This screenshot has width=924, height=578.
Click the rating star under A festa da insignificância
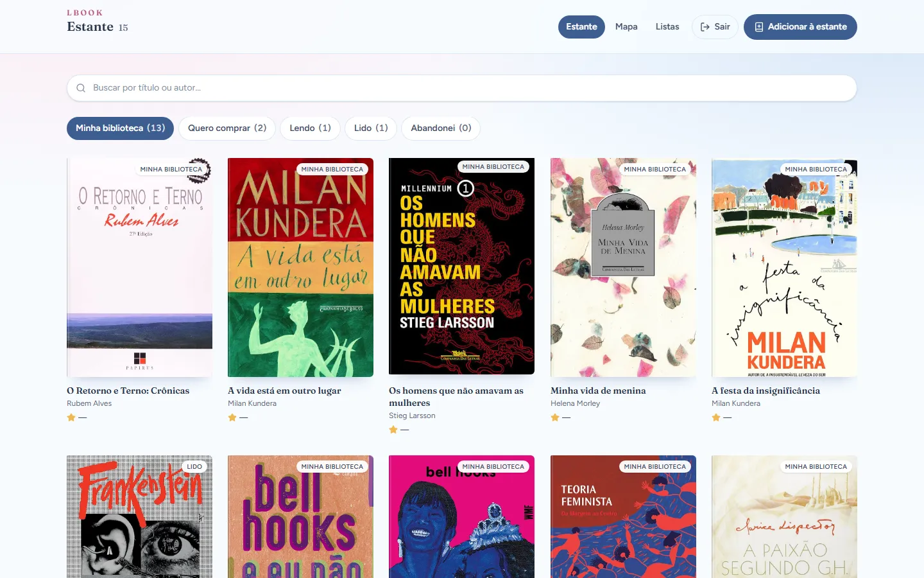[x=716, y=417]
